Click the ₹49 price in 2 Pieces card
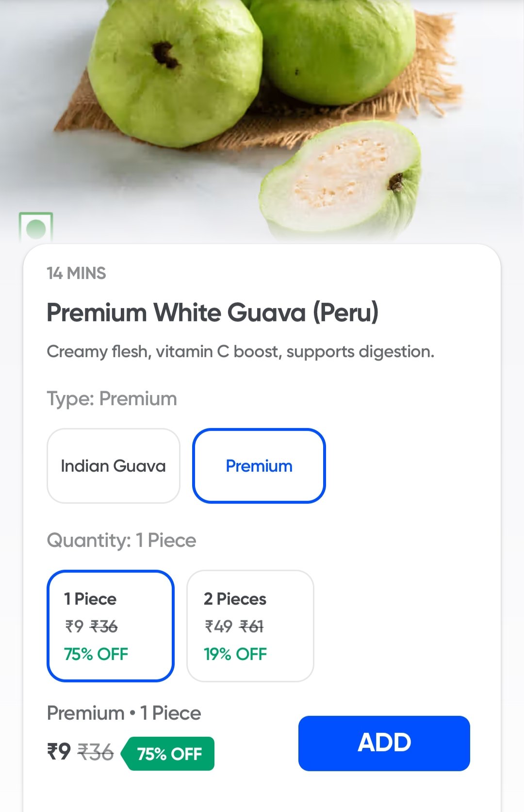Image resolution: width=524 pixels, height=812 pixels. click(218, 627)
